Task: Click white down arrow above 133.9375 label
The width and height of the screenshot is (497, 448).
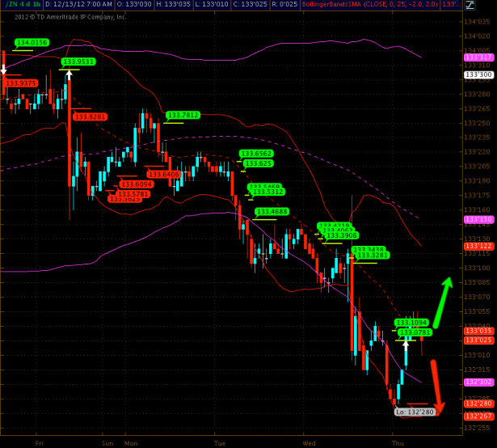Action: (x=4, y=70)
